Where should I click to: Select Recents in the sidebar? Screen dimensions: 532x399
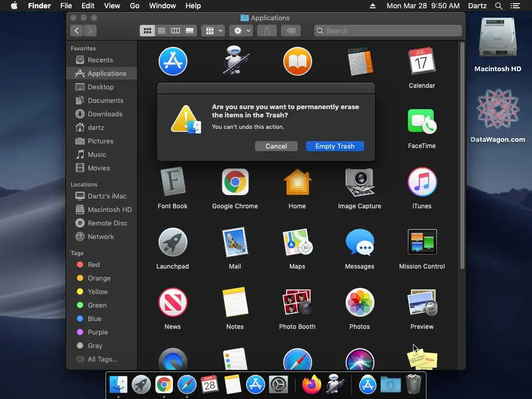point(102,60)
